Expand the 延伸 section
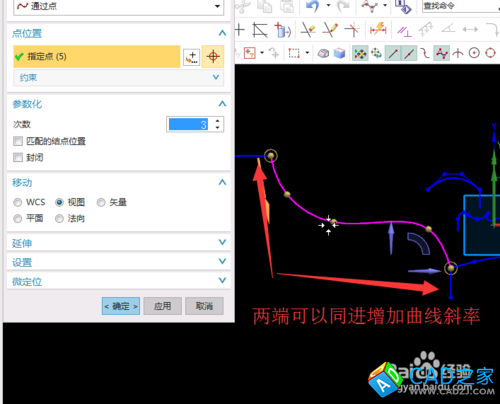This screenshot has width=500, height=404. 119,243
